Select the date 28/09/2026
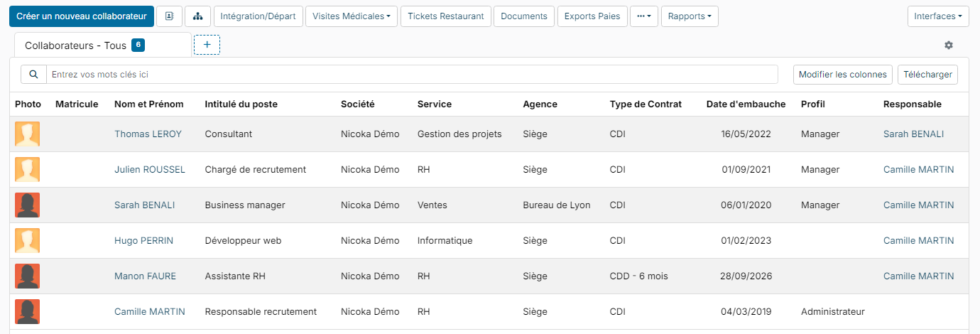The image size is (980, 334). point(745,276)
